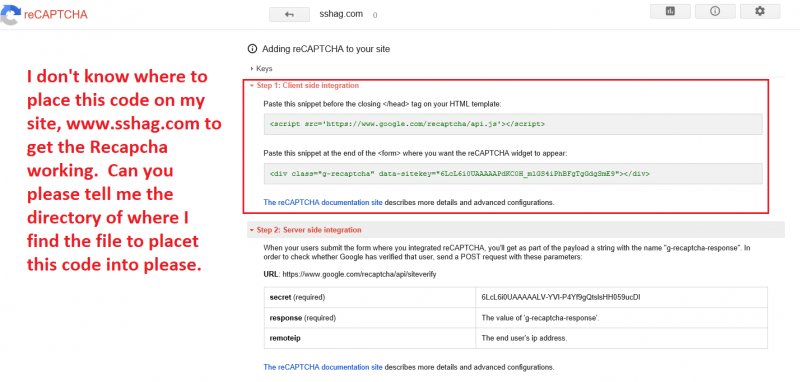Expand the Keys section

click(261, 68)
